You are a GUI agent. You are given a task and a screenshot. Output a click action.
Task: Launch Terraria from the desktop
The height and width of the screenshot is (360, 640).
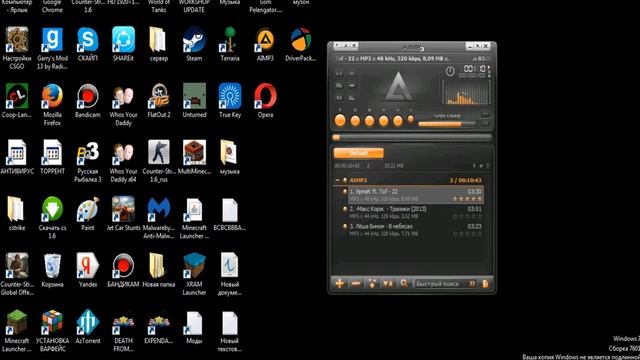[230, 44]
